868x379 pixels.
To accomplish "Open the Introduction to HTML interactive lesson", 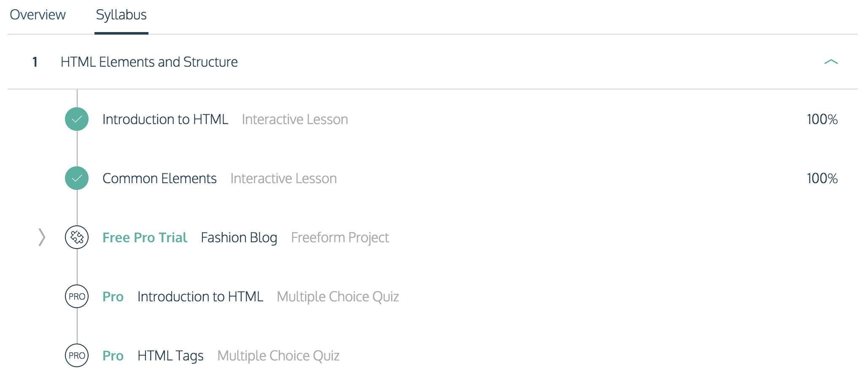I will point(165,119).
